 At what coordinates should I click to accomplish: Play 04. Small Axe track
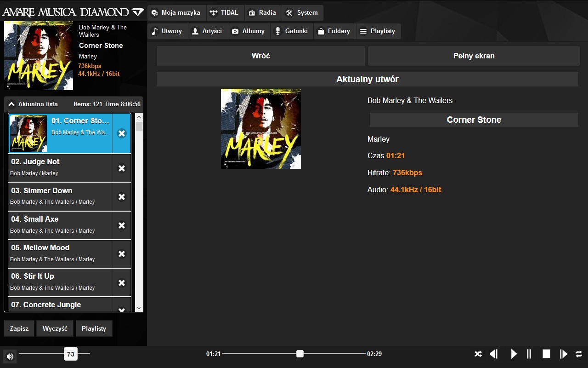pyautogui.click(x=61, y=225)
